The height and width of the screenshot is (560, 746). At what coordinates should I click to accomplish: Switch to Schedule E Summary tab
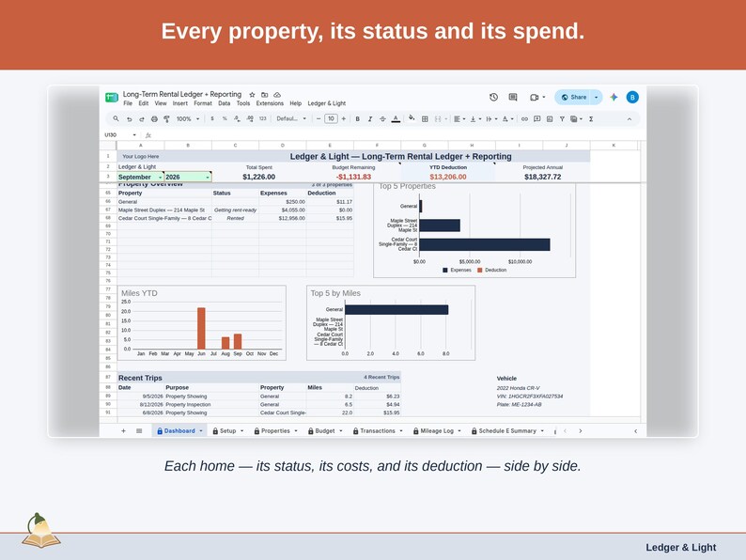point(507,431)
